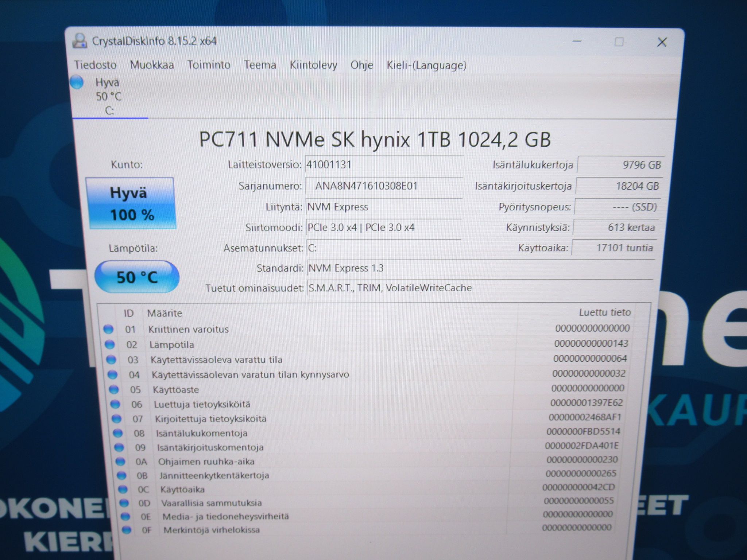The height and width of the screenshot is (560, 747).
Task: Click the Pyöritysnopeus field showing ---- (SSD)
Action: [x=617, y=207]
